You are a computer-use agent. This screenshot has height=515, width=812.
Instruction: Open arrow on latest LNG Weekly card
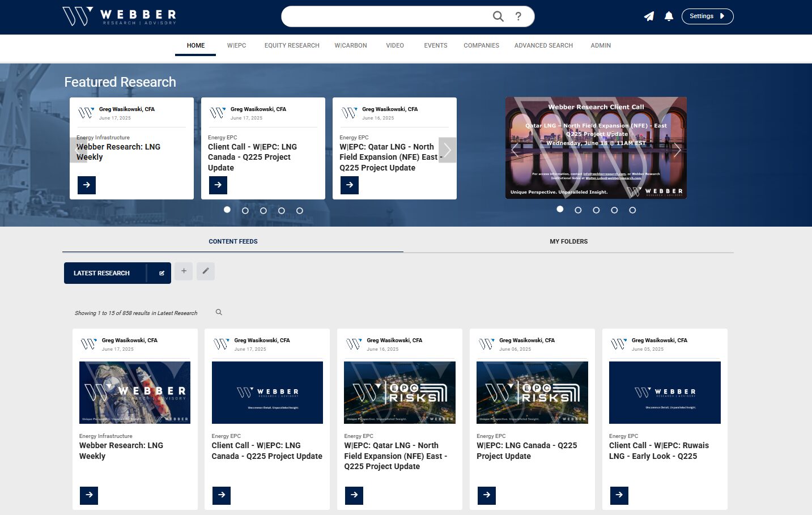point(89,495)
